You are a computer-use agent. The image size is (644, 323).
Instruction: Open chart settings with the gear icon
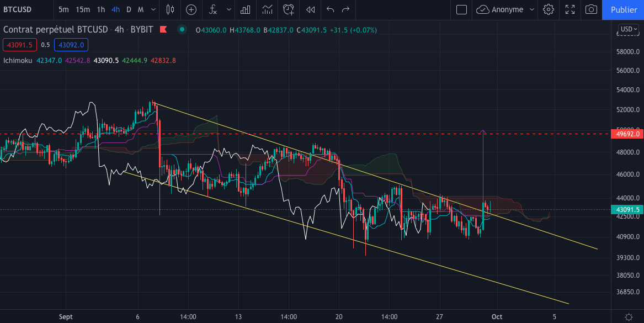point(548,9)
